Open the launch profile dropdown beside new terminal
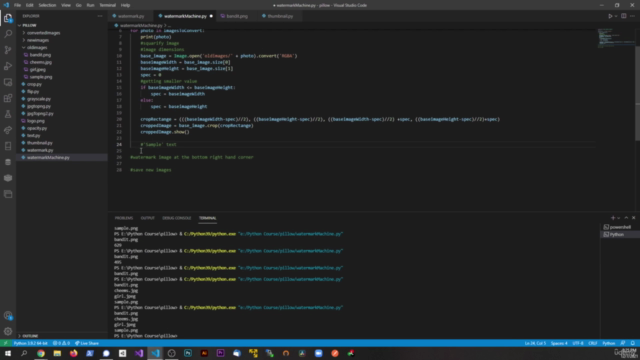640x360 pixels. (x=618, y=218)
